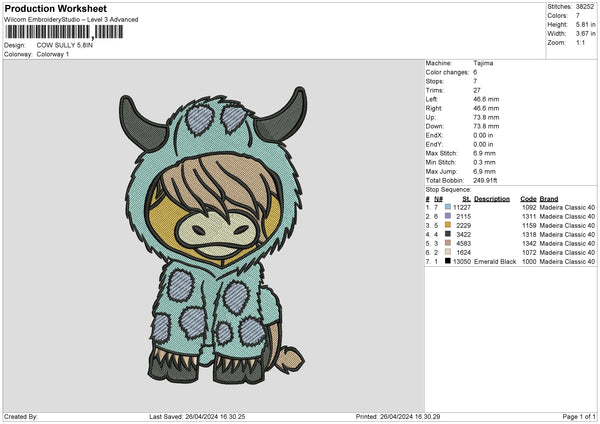Click the Trims value 27
Screen dimensions: 600x424
click(x=477, y=90)
